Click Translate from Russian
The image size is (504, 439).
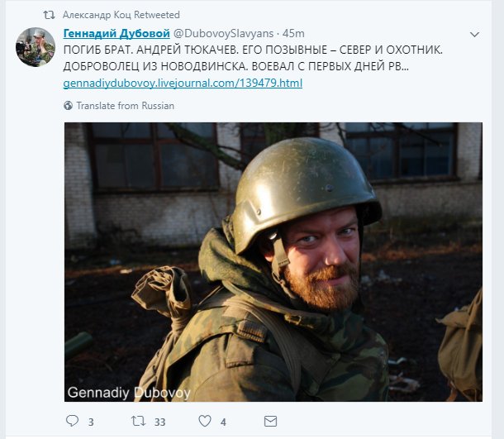[125, 106]
